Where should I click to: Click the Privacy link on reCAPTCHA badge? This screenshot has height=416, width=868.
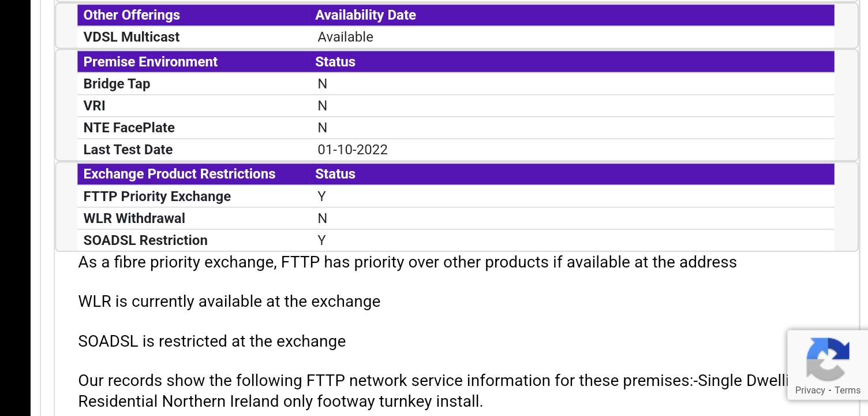coord(809,390)
